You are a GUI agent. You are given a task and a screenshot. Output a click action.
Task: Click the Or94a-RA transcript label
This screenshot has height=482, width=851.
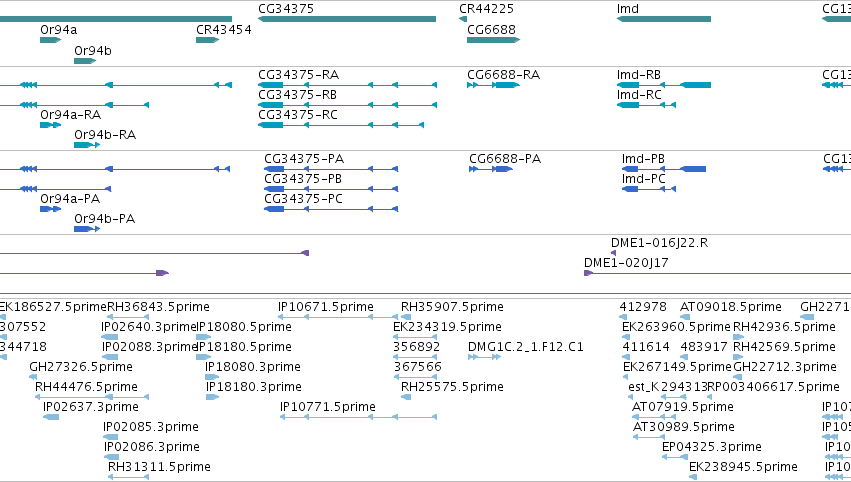(71, 115)
